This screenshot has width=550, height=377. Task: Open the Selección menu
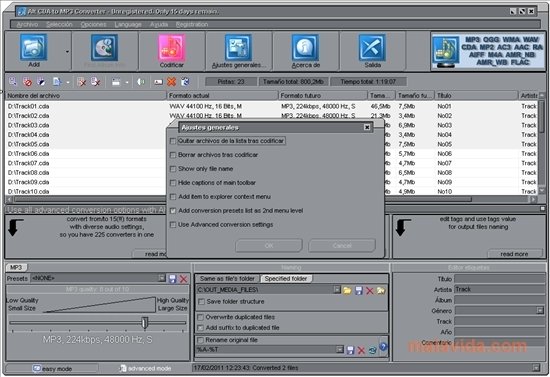point(59,24)
